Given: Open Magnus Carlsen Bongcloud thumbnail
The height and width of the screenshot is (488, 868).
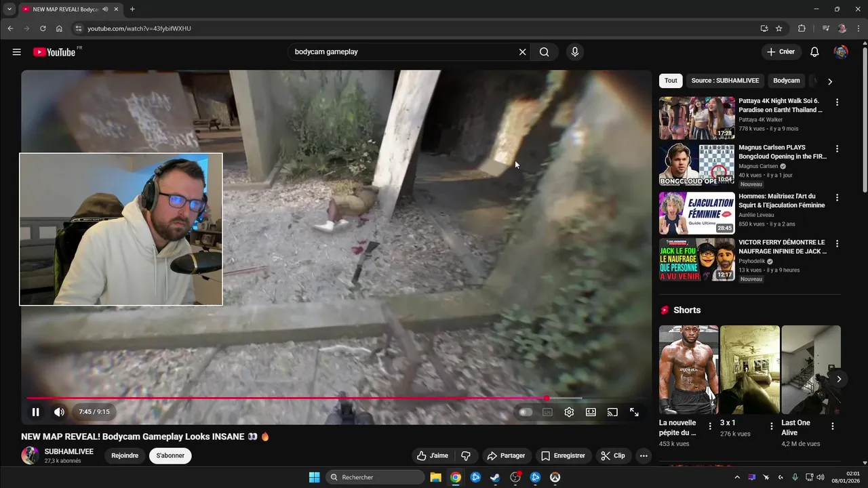Looking at the screenshot, I should (x=697, y=164).
